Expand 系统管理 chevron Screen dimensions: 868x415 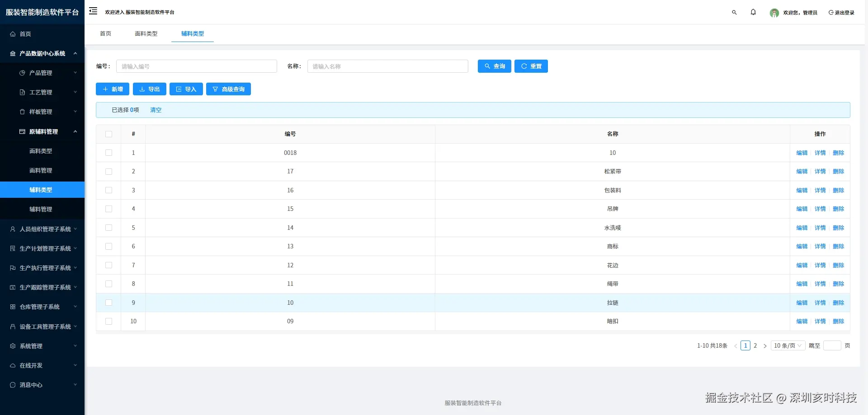coord(75,346)
